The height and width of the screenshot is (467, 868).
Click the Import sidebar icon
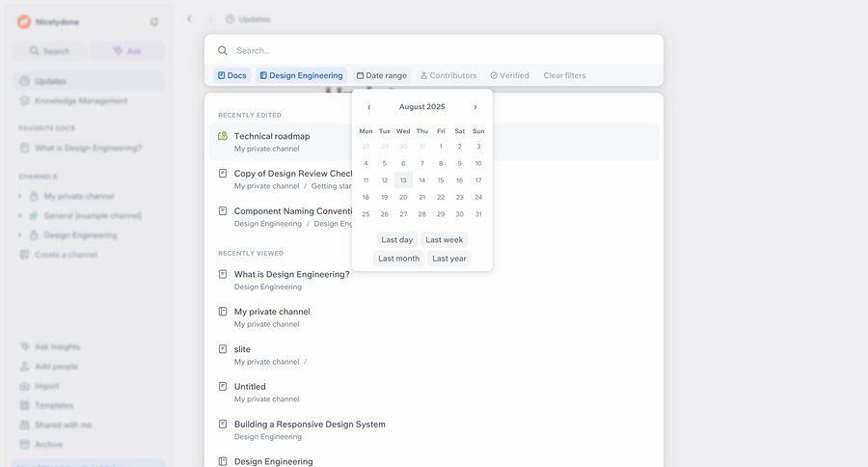tap(25, 386)
